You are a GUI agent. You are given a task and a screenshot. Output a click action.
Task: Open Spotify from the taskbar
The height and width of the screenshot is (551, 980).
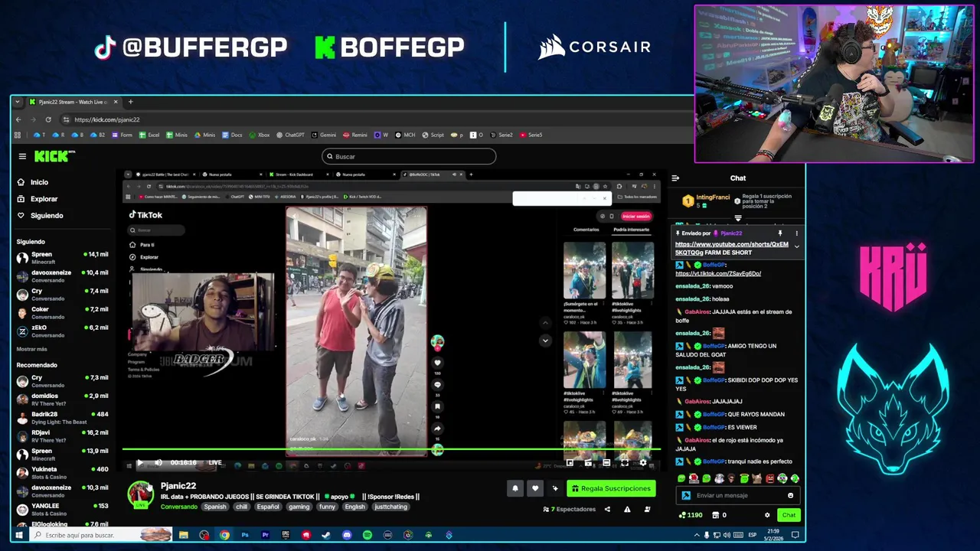pyautogui.click(x=367, y=535)
